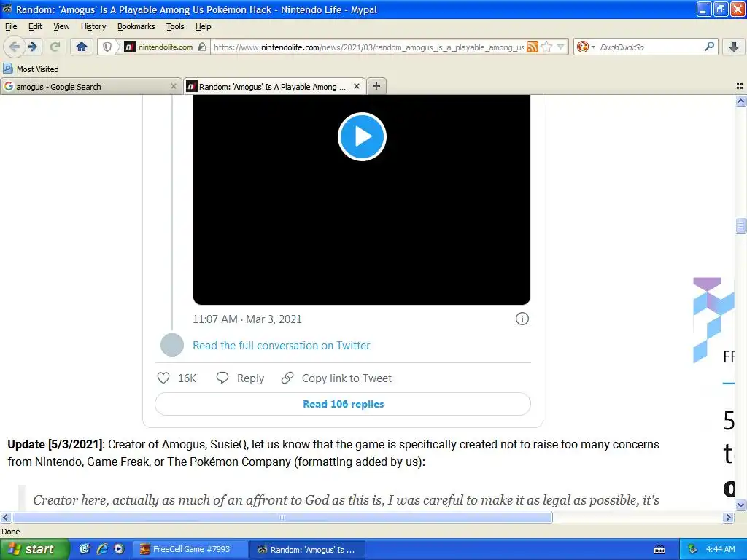
Task: Click the horizontal scrollbar right arrow
Action: coord(728,517)
